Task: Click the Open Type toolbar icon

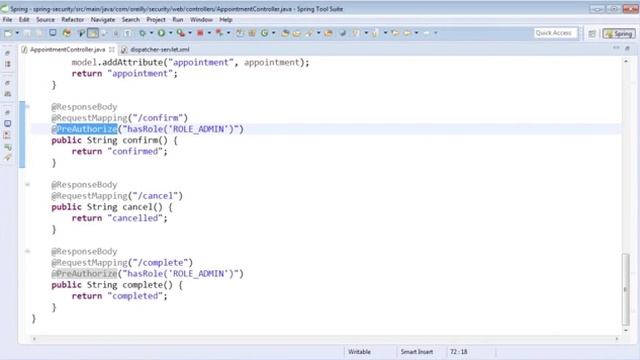Action: (x=285, y=33)
